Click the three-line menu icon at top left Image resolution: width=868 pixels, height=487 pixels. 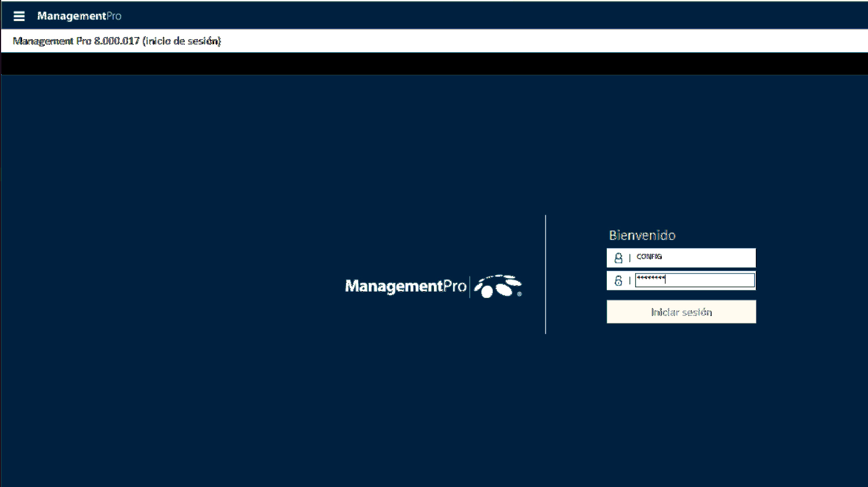19,15
